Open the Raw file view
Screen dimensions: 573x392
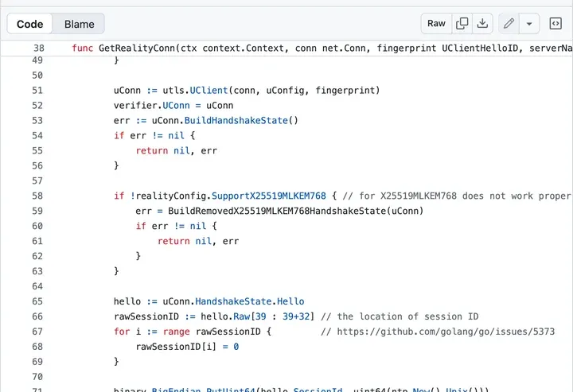click(436, 23)
